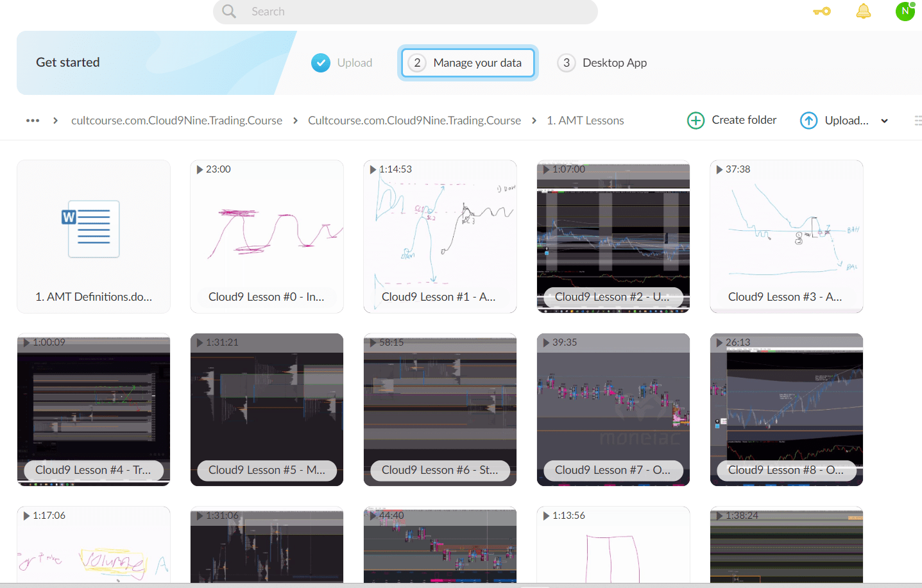
Task: Click the Create folder plus icon
Action: (x=696, y=121)
